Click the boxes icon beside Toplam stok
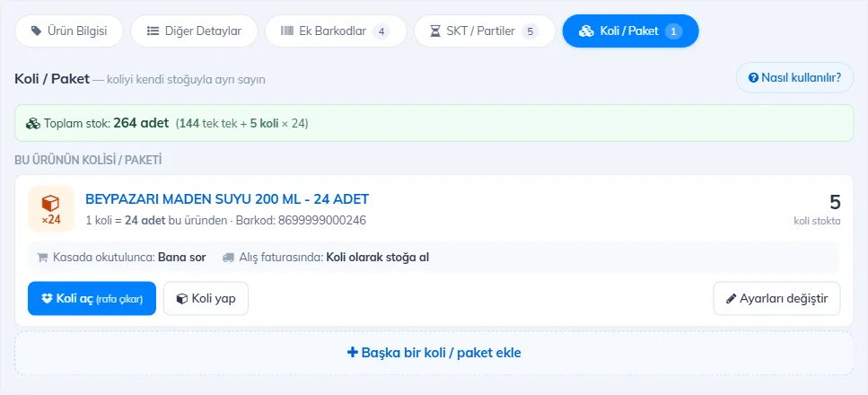 coord(32,123)
